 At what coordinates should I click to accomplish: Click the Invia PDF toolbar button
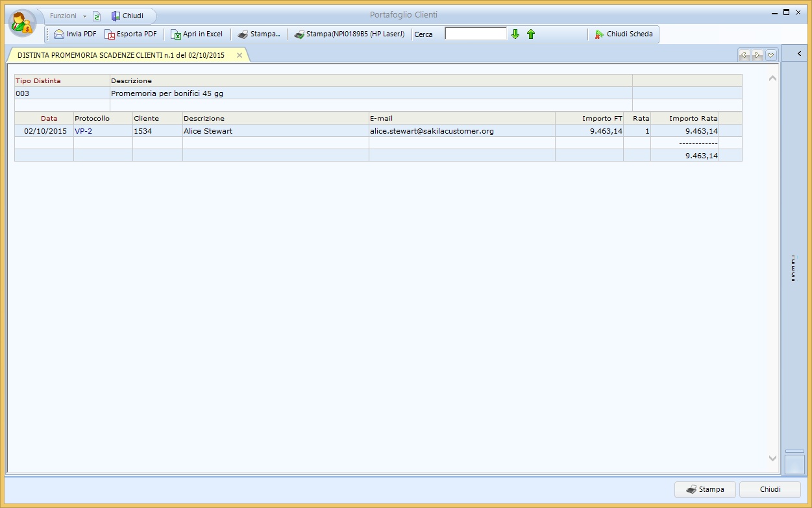pyautogui.click(x=75, y=34)
